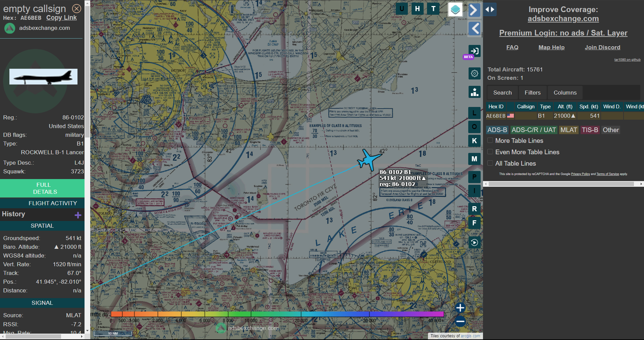Toggle the L map option

click(474, 113)
